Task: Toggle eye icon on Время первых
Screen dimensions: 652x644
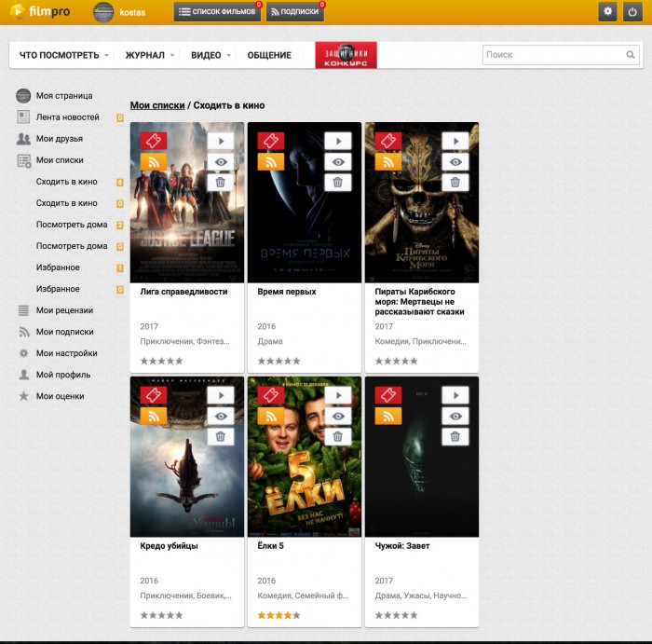Action: pyautogui.click(x=338, y=161)
